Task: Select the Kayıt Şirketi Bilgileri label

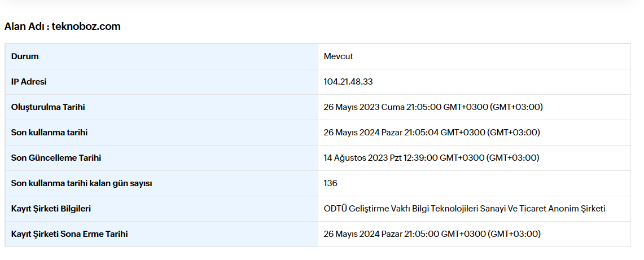Action: click(x=51, y=209)
